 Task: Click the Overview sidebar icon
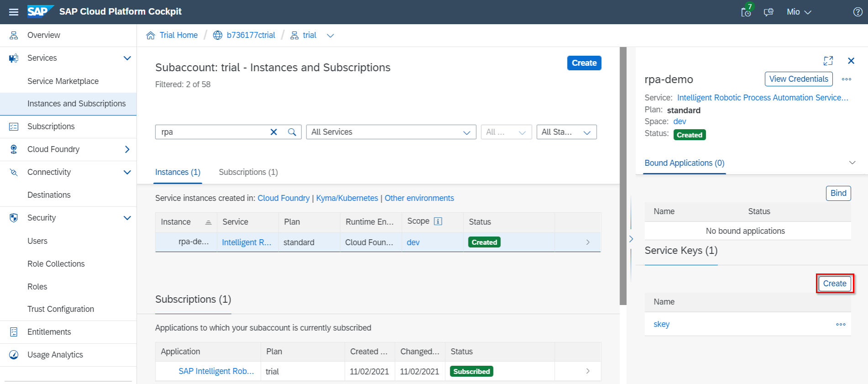click(x=14, y=35)
